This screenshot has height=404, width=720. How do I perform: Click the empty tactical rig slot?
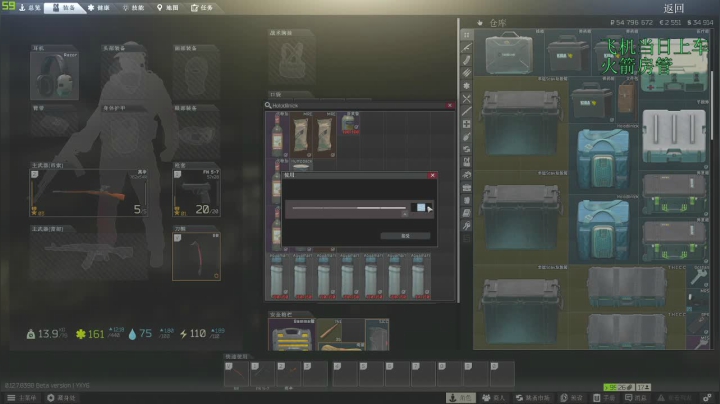(x=292, y=60)
